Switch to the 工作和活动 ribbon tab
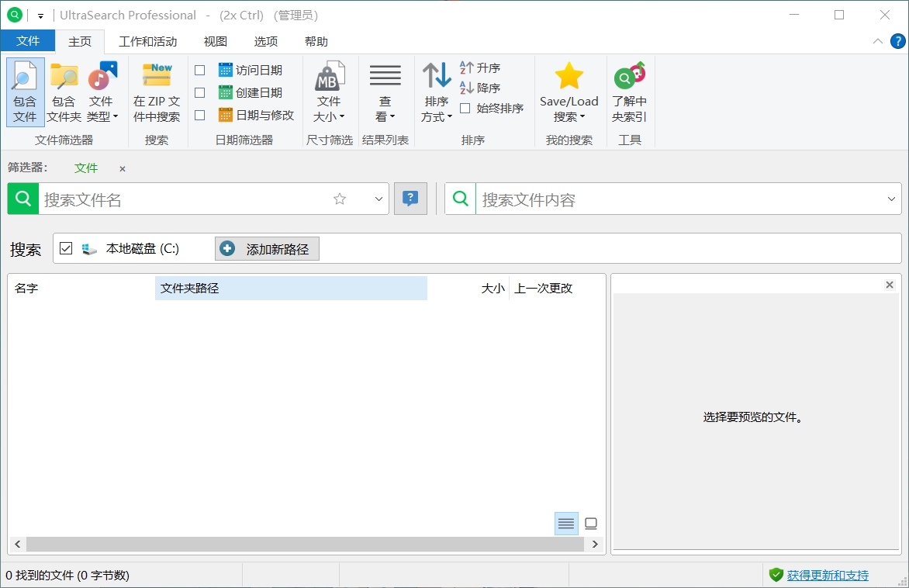 tap(147, 41)
